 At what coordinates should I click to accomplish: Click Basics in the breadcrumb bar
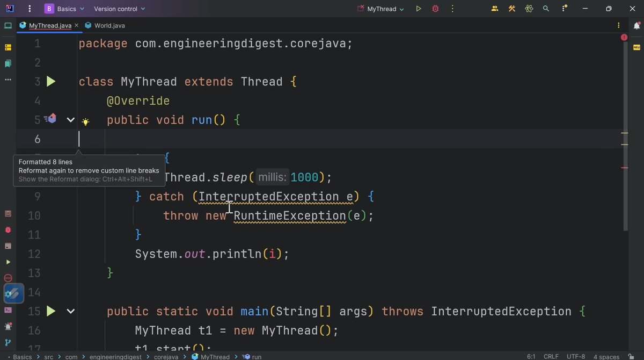click(x=22, y=357)
